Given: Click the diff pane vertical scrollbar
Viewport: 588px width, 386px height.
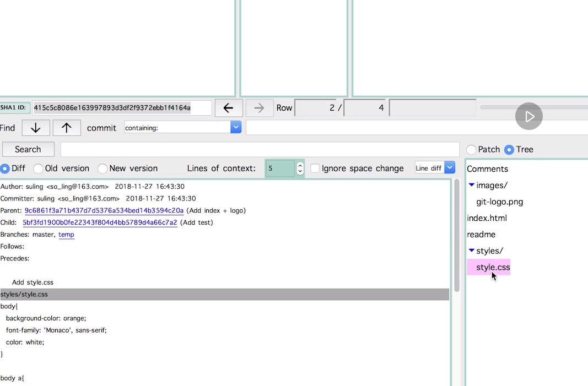Looking at the screenshot, I should click(x=456, y=235).
